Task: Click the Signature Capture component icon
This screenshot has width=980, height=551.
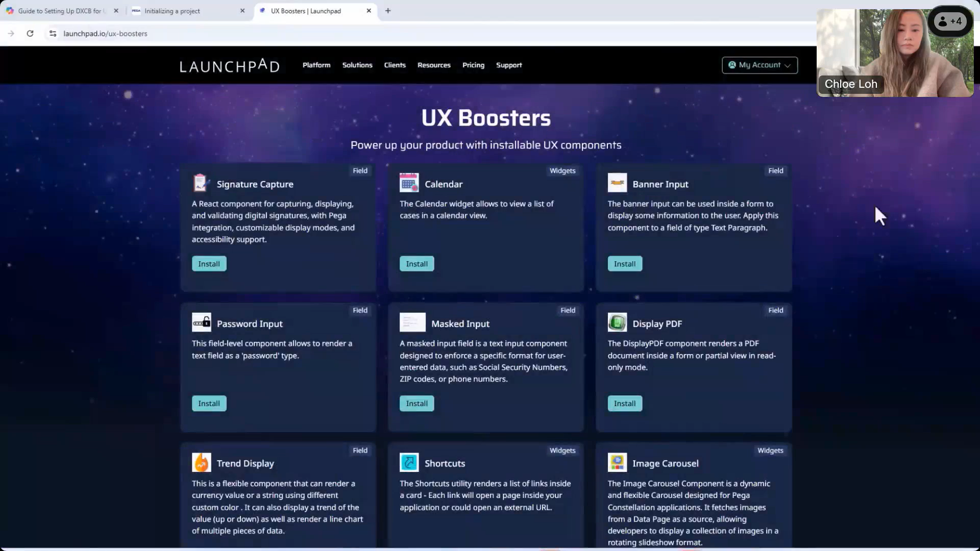Action: pyautogui.click(x=201, y=183)
